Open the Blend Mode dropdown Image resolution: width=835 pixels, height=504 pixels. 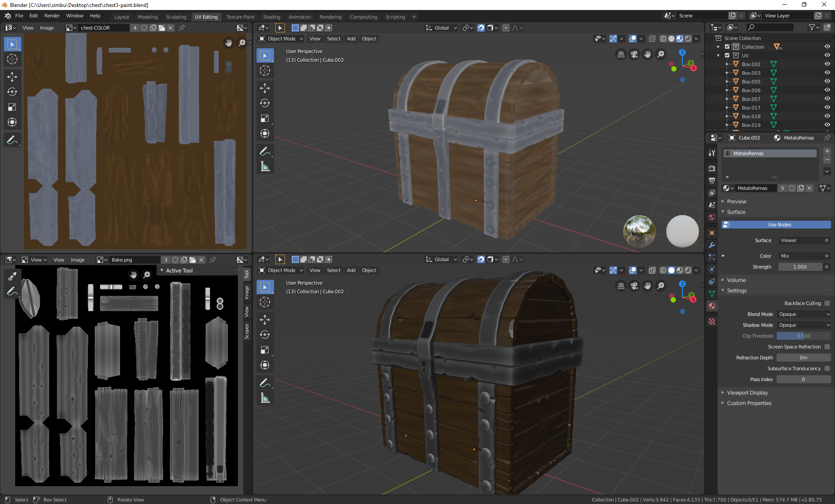point(804,314)
